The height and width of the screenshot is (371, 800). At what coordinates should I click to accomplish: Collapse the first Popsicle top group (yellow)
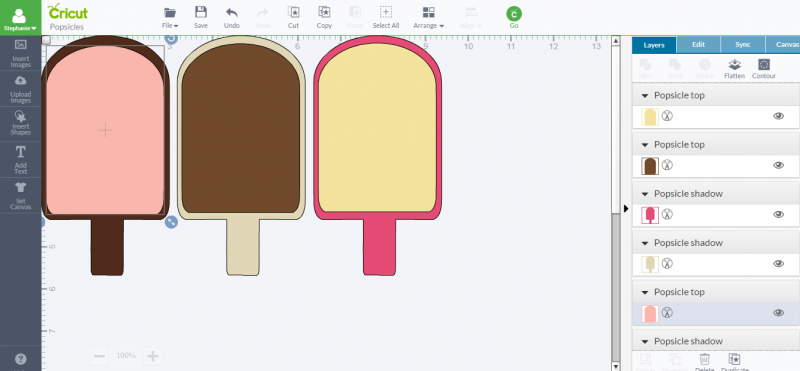click(644, 95)
